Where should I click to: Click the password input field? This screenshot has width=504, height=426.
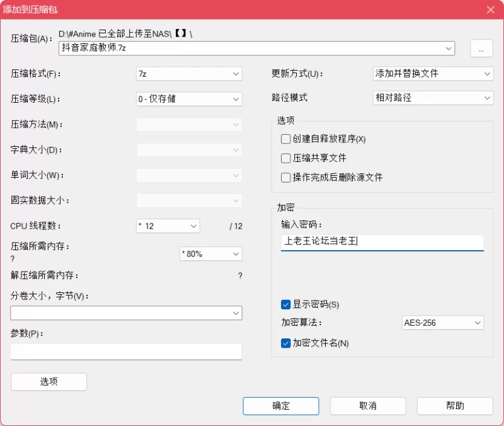click(x=382, y=242)
